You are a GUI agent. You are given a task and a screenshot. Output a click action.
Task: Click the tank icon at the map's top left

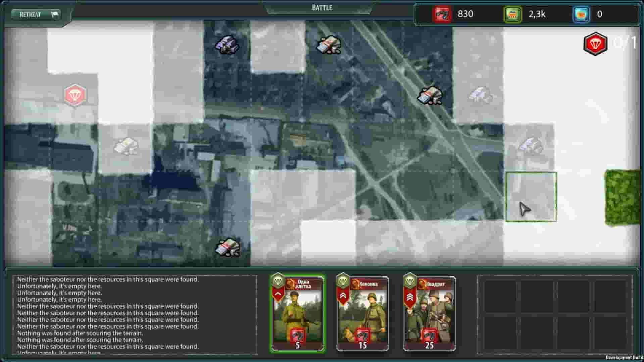coord(227,45)
